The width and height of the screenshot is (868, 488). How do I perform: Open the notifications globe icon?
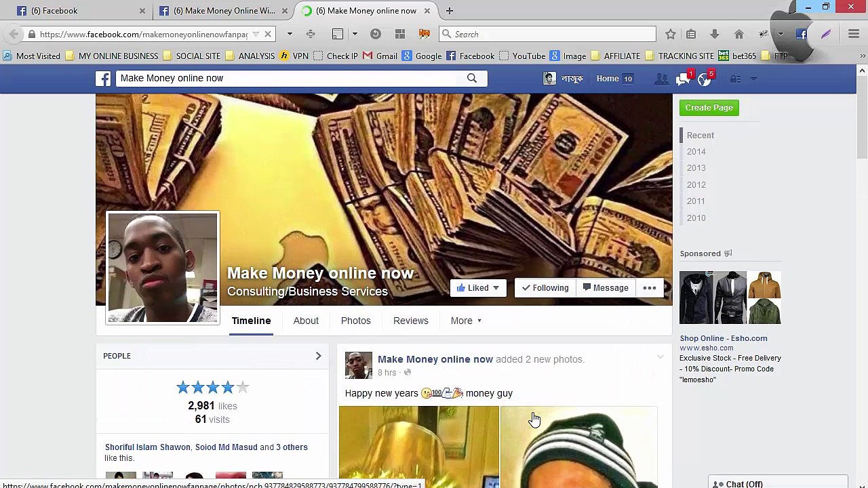click(704, 79)
